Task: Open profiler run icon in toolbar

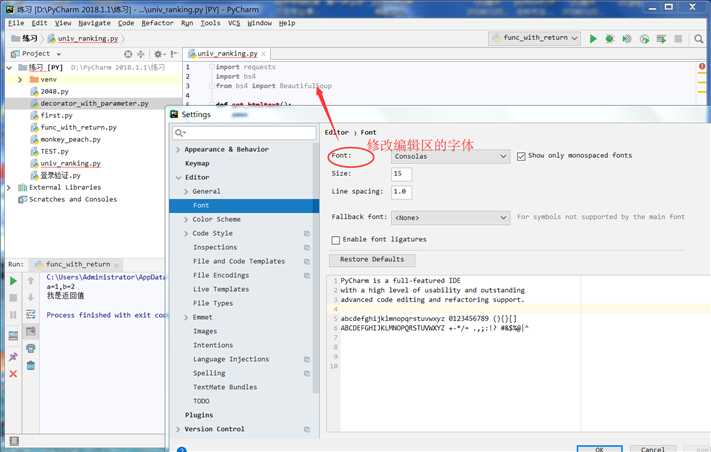Action: [644, 39]
